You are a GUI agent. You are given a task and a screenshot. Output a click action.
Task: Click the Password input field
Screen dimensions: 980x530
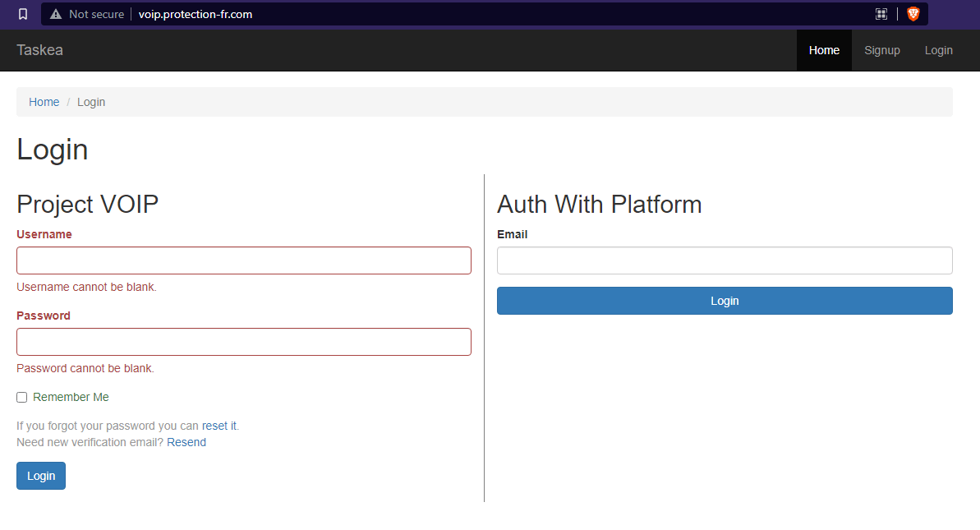[244, 342]
